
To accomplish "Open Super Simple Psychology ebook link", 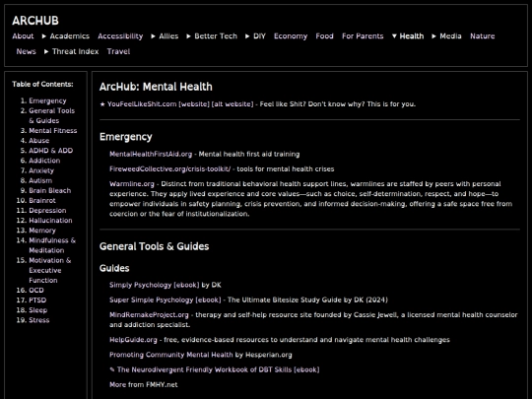I will [x=166, y=299].
